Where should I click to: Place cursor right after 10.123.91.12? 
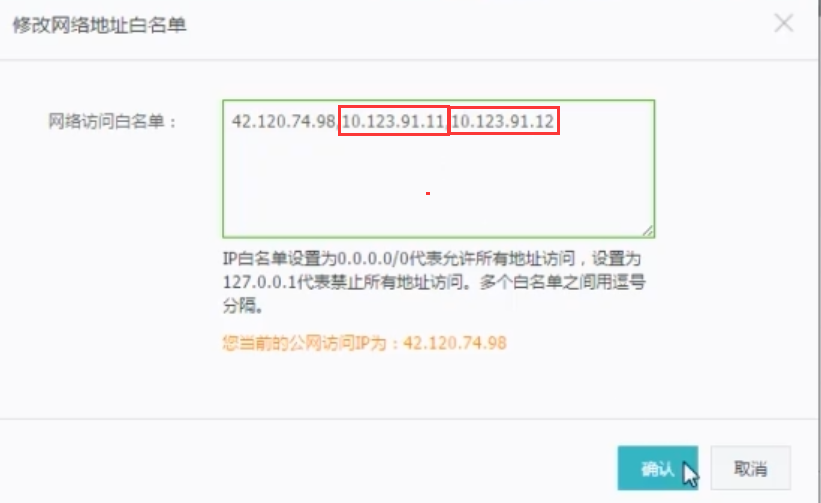point(557,121)
